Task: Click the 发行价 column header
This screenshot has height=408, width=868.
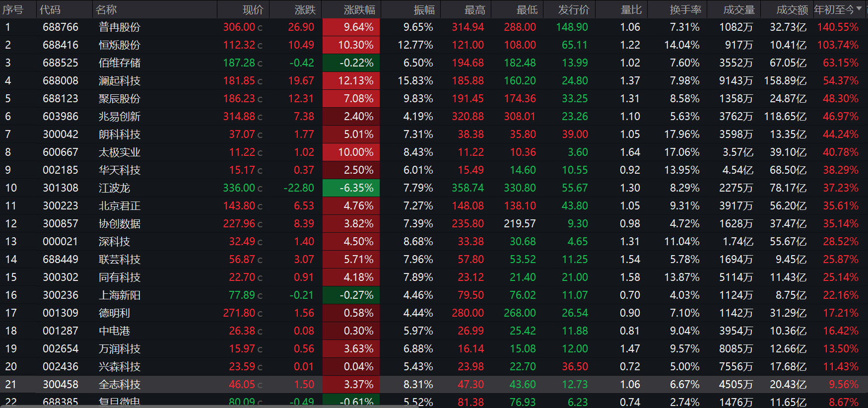Action: (574, 10)
